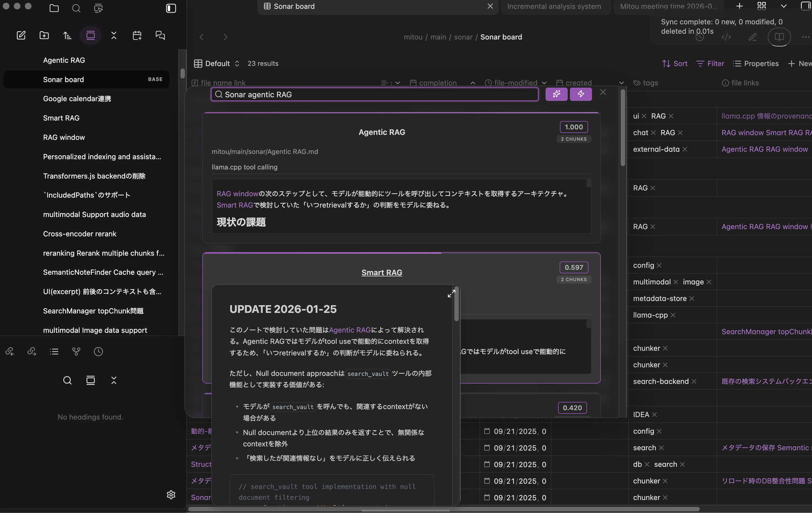This screenshot has width=812, height=513.
Task: Open the Smart RAG result link
Action: pos(381,273)
